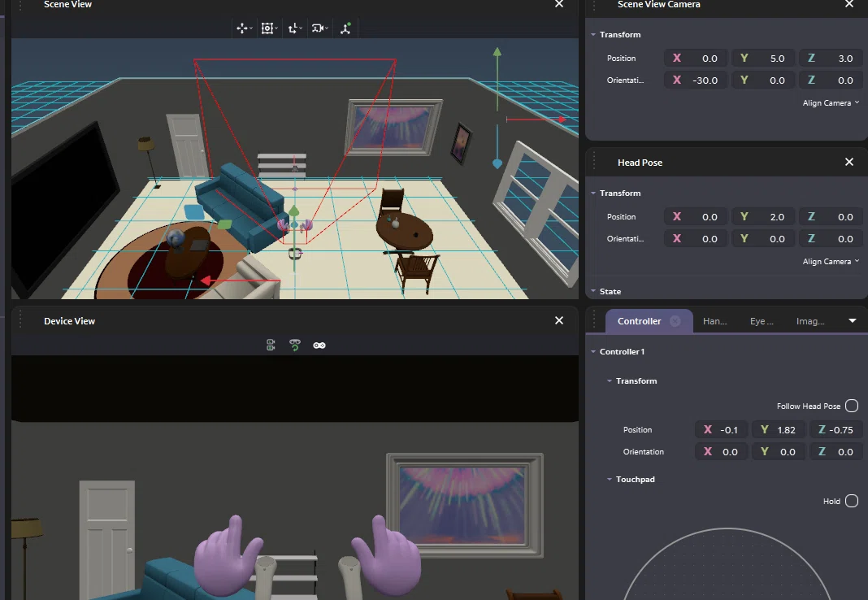Close the Scene View Camera panel
The height and width of the screenshot is (600, 868).
(849, 4)
